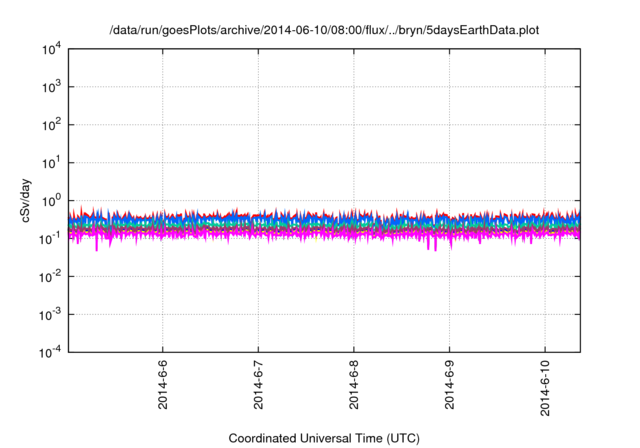Click the 2014-6-8 date tick label
The width and height of the screenshot is (640, 448).
353,385
